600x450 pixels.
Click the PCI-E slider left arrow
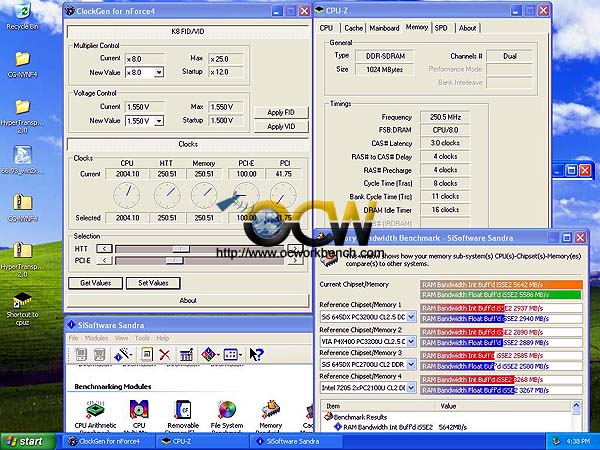pyautogui.click(x=104, y=261)
